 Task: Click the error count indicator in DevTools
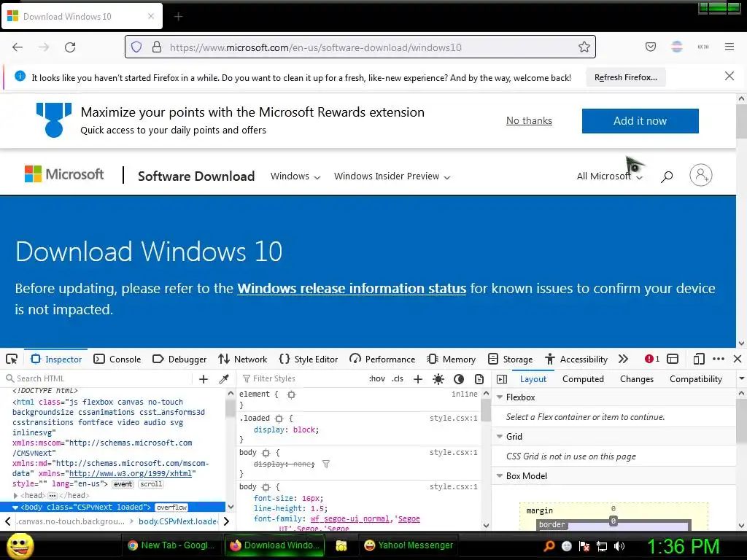(651, 359)
